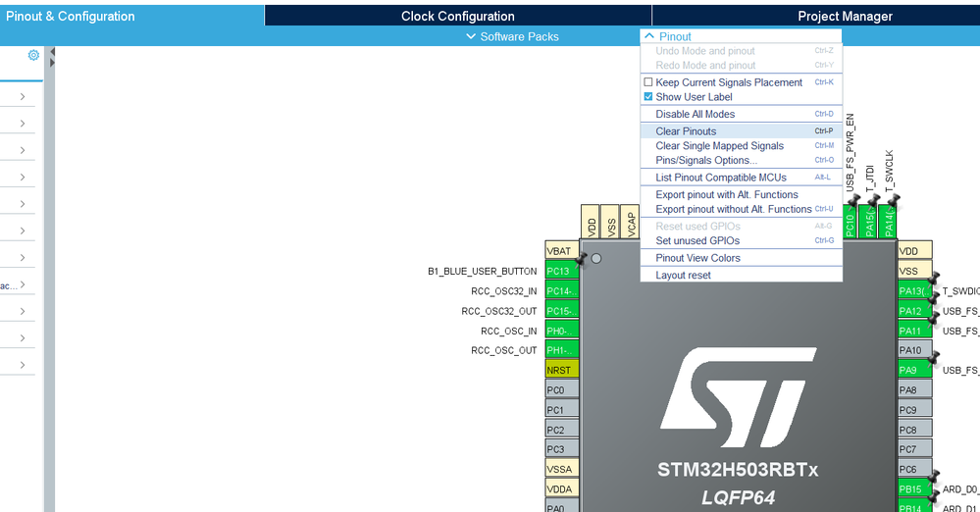The width and height of the screenshot is (980, 512).
Task: Select the PC2 pin
Action: click(x=562, y=431)
